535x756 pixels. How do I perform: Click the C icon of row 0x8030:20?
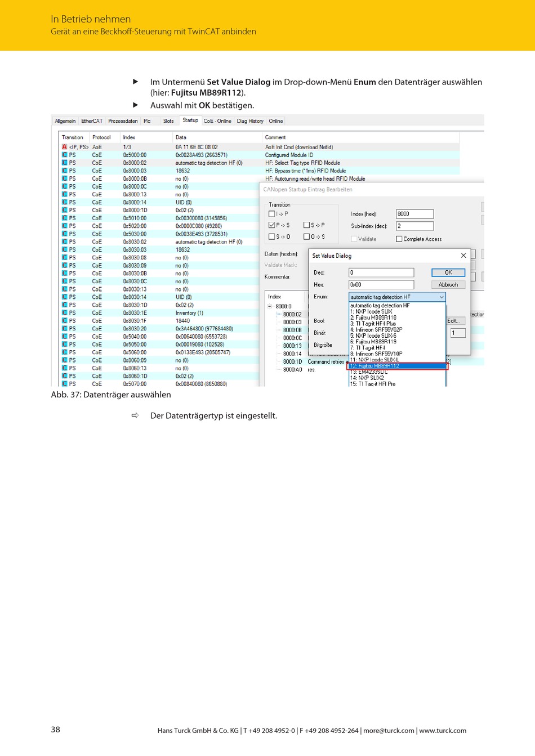point(64,328)
